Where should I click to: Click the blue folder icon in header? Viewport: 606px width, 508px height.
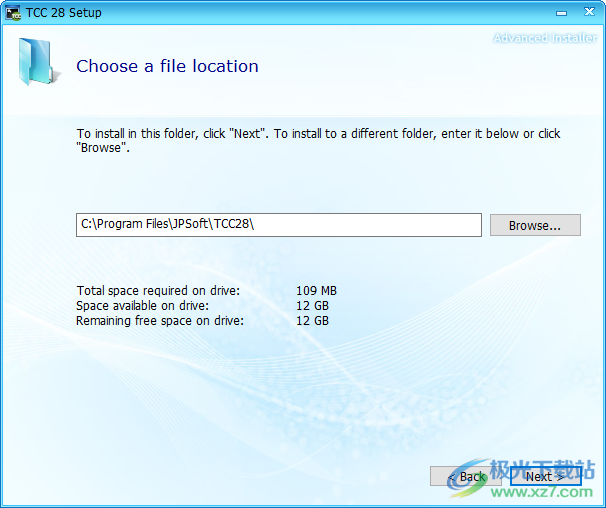point(38,61)
